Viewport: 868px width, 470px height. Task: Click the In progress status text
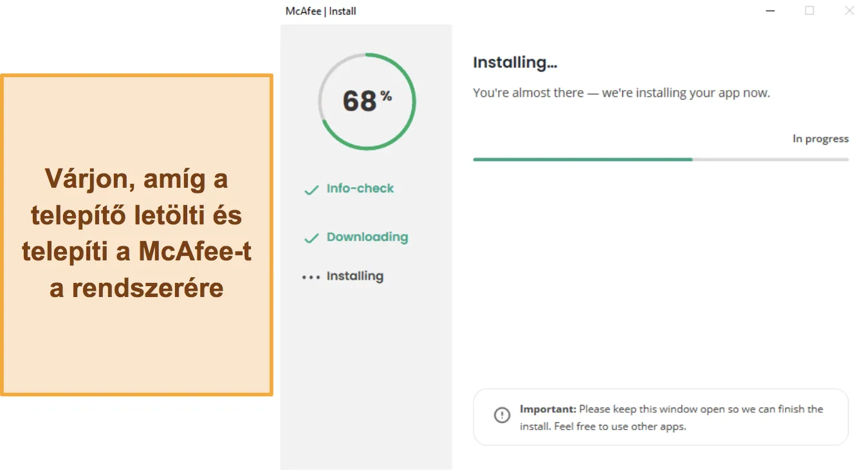[x=820, y=139]
